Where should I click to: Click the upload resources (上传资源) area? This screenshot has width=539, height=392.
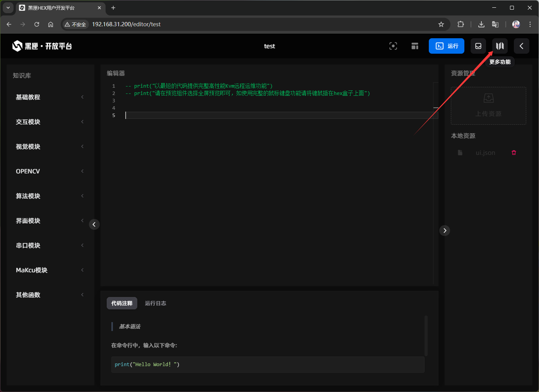pyautogui.click(x=488, y=106)
